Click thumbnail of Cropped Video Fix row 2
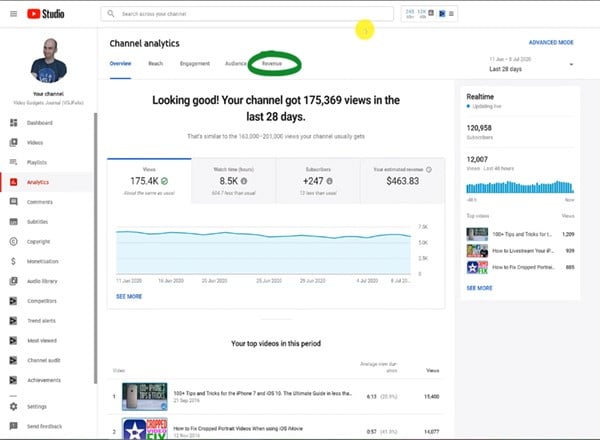 [145, 429]
